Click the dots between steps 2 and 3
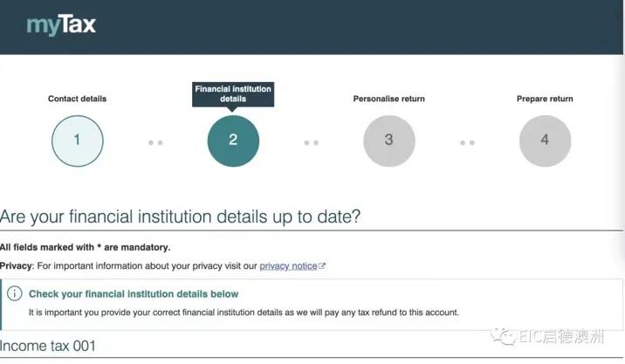The width and height of the screenshot is (625, 364). [311, 142]
